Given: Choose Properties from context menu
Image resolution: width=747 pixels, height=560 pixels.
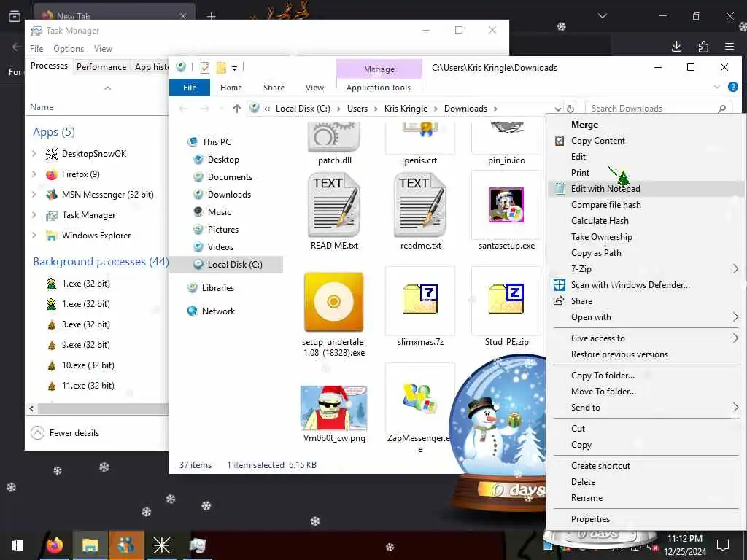Looking at the screenshot, I should point(646,518).
